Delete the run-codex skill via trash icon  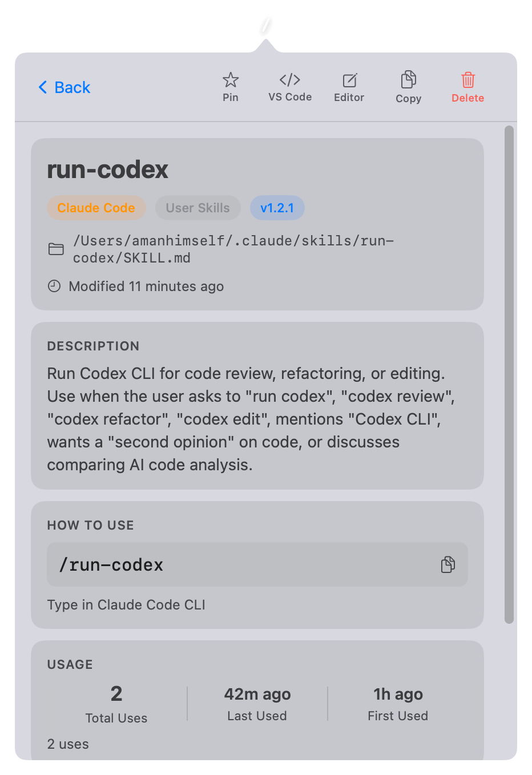[467, 86]
